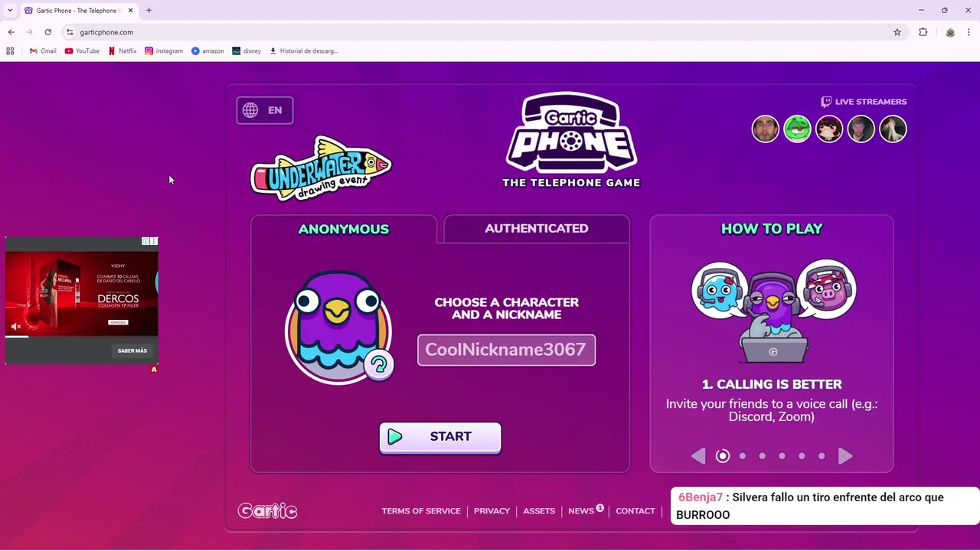Open the Privacy link
980x551 pixels.
pyautogui.click(x=492, y=511)
